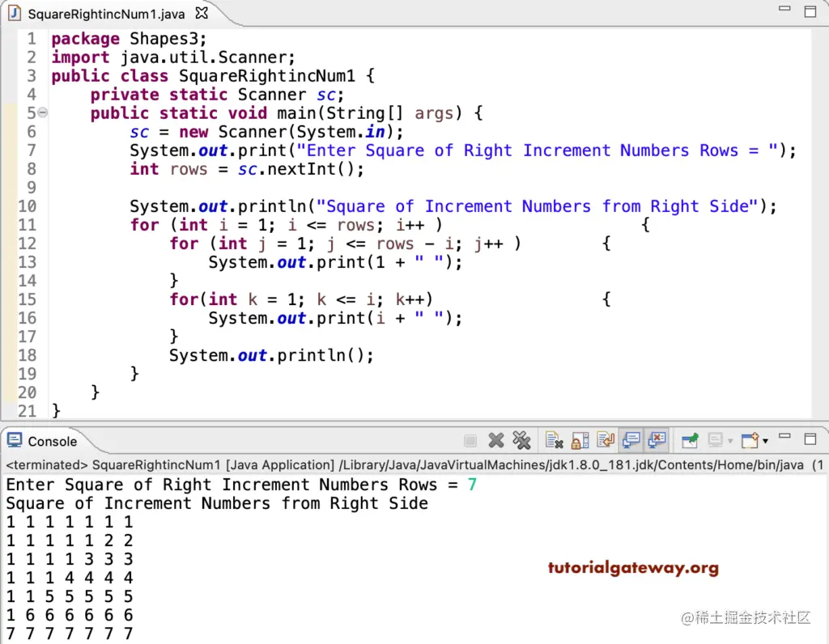Click class name 'SquareRightincNum1' on line 3
Viewport: 829px width, 644px height.
[x=267, y=76]
